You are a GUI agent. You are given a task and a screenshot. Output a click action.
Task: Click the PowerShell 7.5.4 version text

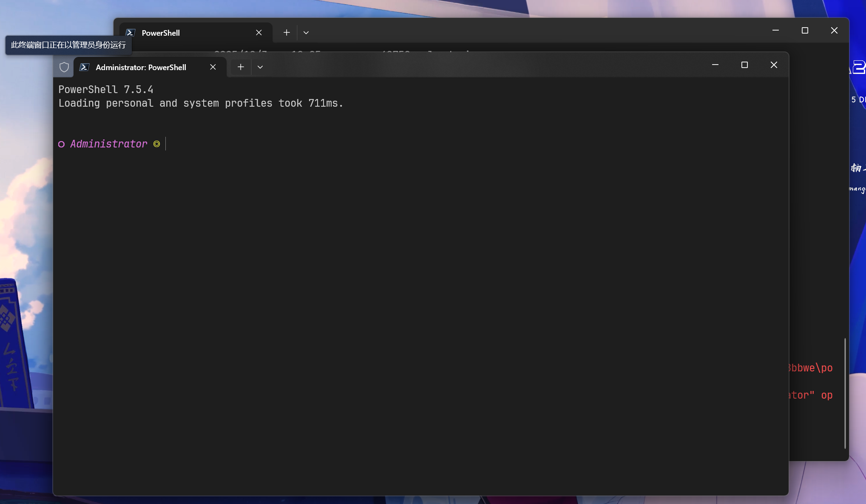[x=106, y=89]
